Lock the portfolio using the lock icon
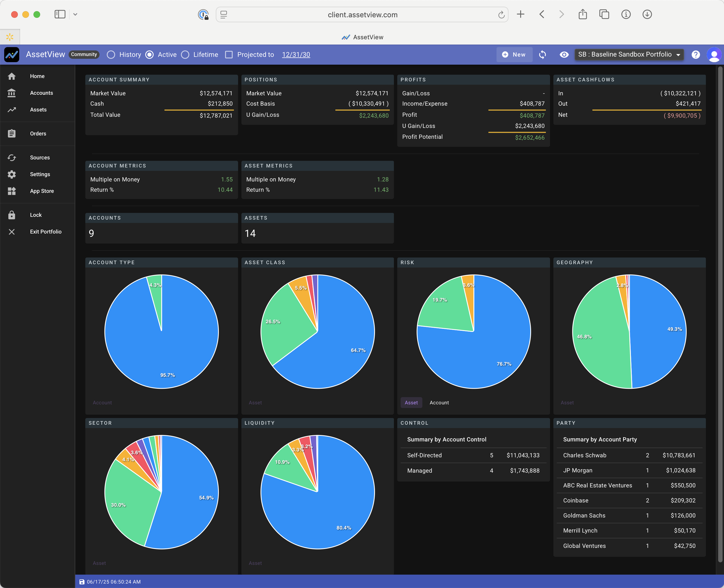 (x=12, y=215)
